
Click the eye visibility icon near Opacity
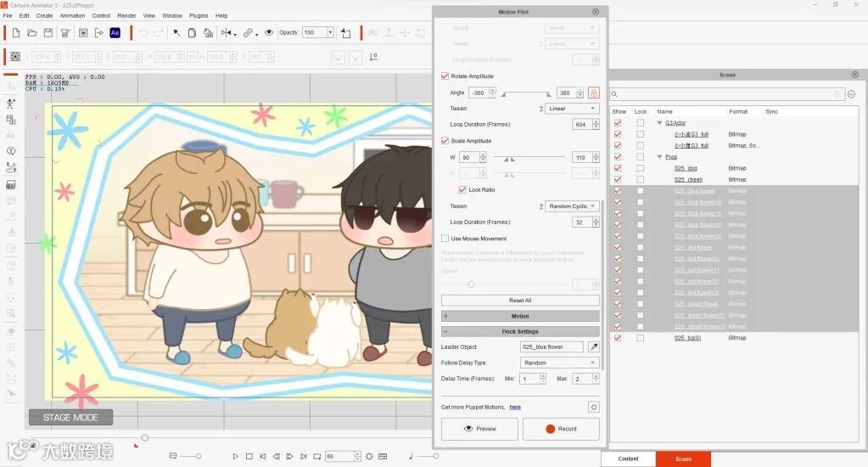tap(269, 32)
